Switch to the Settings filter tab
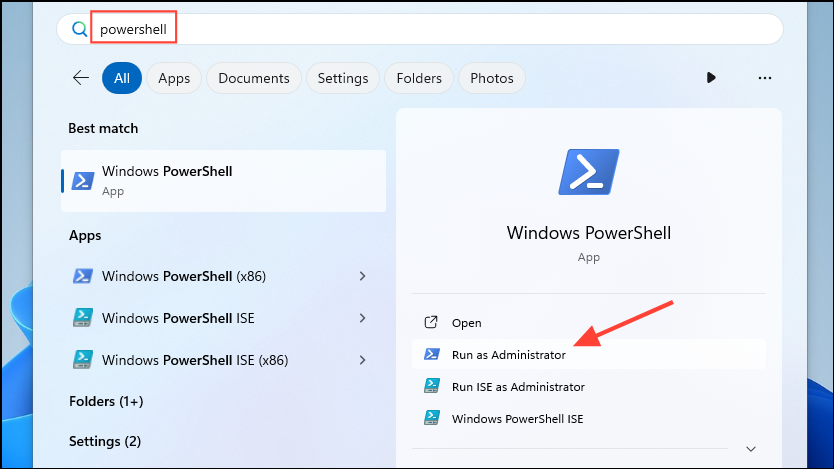The width and height of the screenshot is (834, 469). pos(343,78)
